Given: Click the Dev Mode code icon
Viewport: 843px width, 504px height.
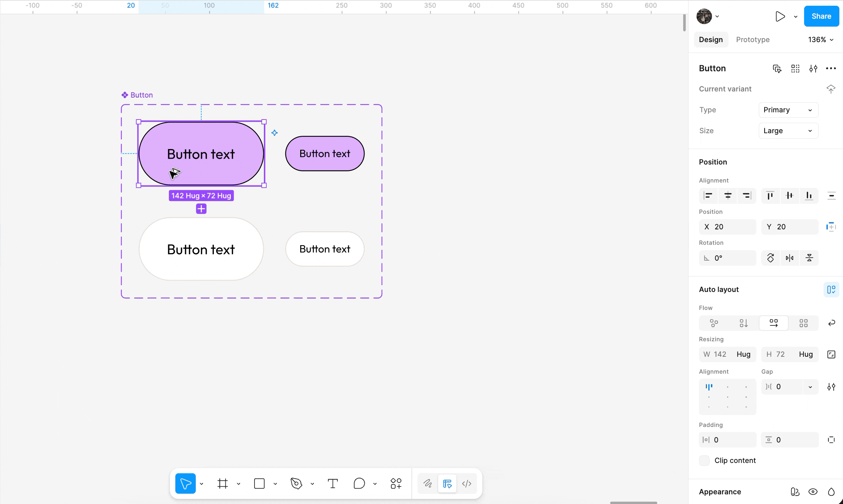Looking at the screenshot, I should click(x=466, y=483).
